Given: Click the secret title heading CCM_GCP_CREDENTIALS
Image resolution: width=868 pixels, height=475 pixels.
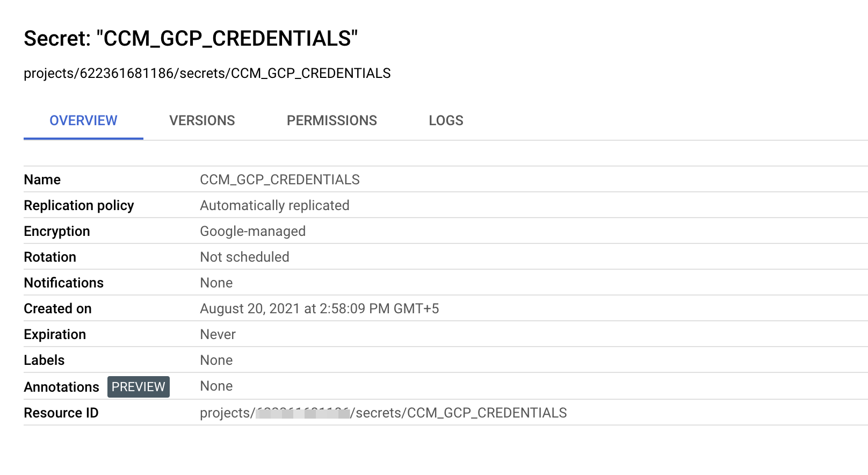Looking at the screenshot, I should (191, 39).
